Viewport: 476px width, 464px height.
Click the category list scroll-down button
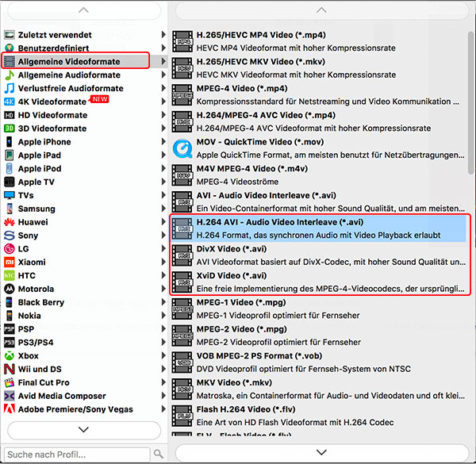(x=84, y=430)
